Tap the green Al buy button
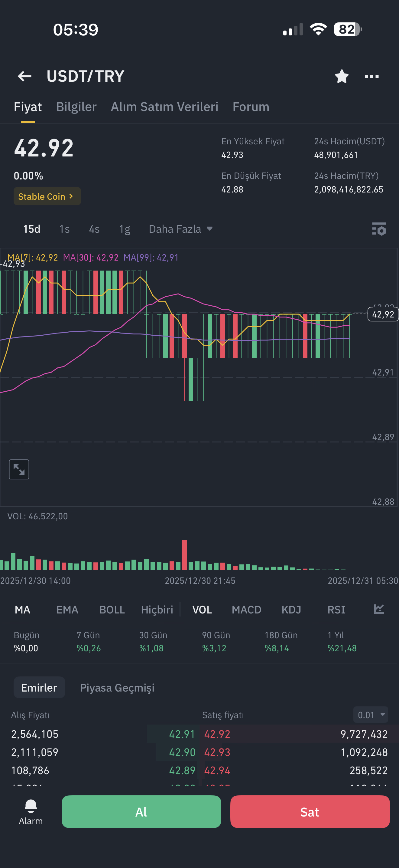 click(141, 811)
